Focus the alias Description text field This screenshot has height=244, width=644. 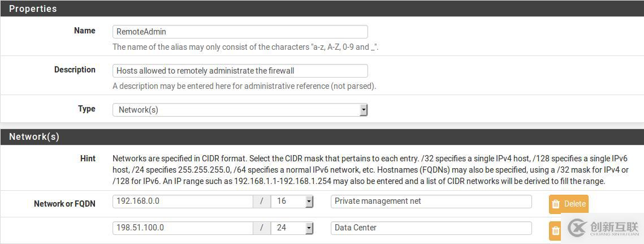240,71
